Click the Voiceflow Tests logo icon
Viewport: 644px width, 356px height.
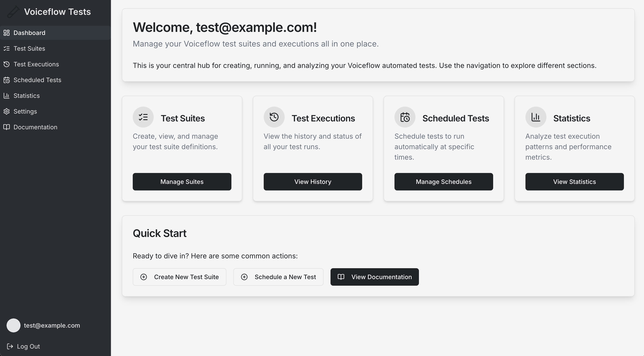pyautogui.click(x=13, y=12)
